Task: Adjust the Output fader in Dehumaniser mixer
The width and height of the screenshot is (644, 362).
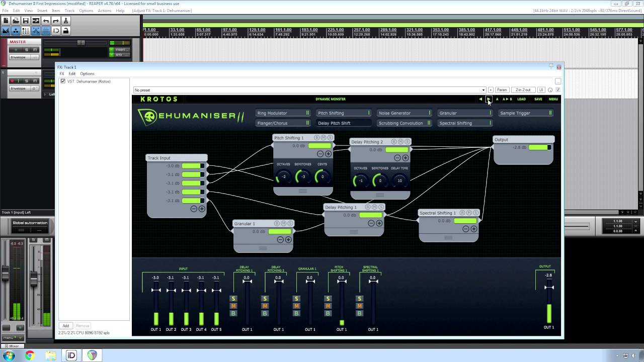Action: (x=549, y=287)
